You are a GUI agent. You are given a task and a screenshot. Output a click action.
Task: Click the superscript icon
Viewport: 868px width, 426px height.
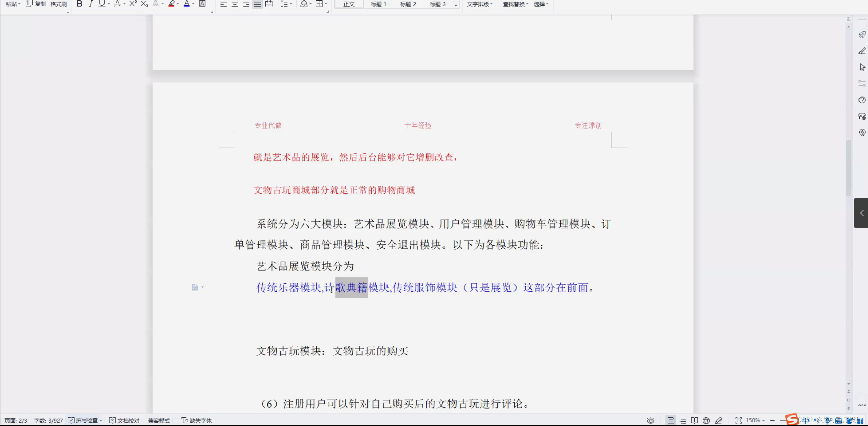pyautogui.click(x=133, y=4)
